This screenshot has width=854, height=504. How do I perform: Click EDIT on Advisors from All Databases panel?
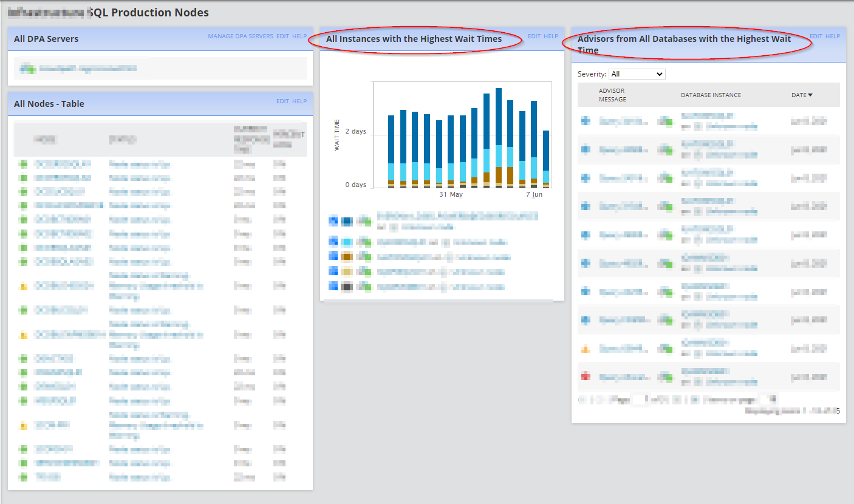[816, 36]
